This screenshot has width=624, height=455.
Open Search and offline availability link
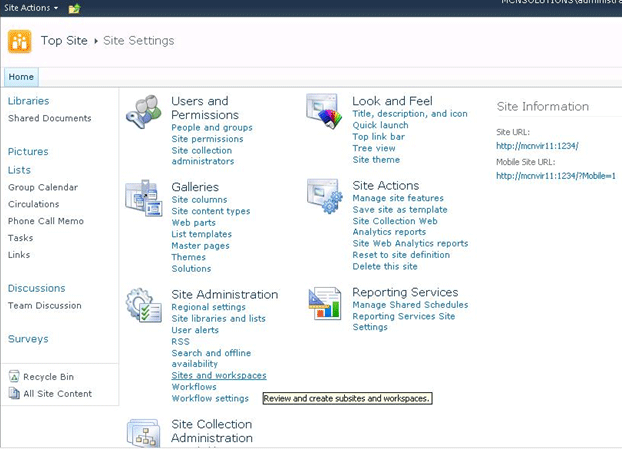pos(211,359)
